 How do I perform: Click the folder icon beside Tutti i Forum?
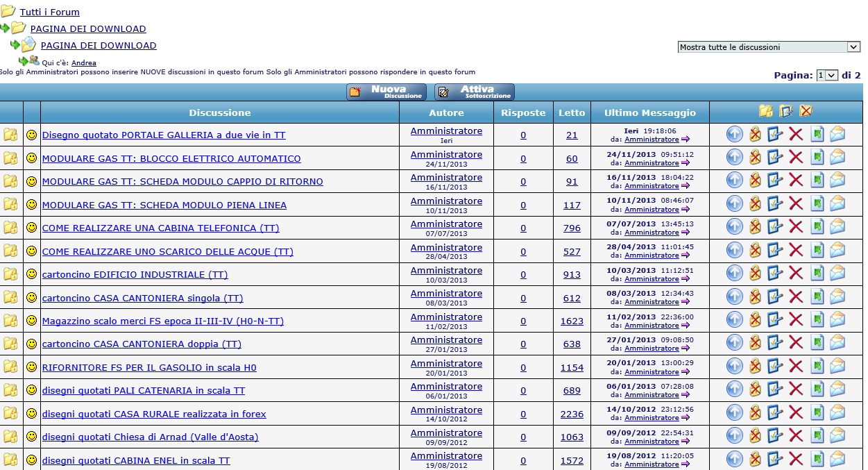8,11
